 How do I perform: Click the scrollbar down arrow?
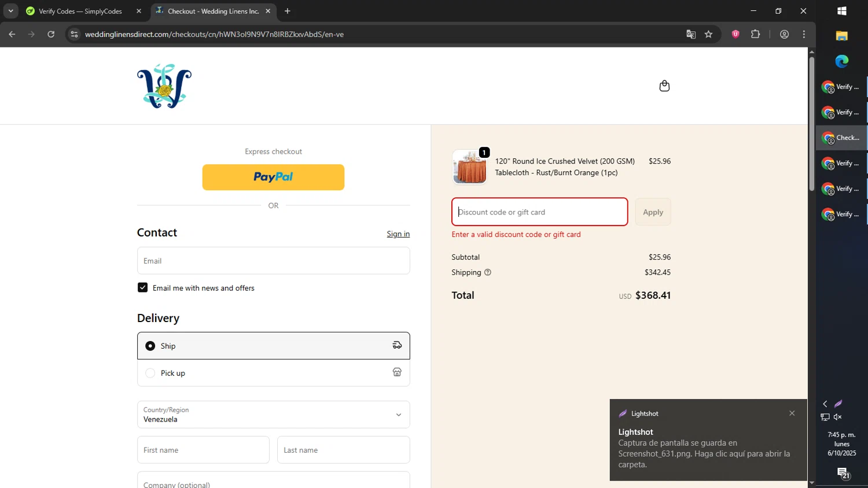812,483
